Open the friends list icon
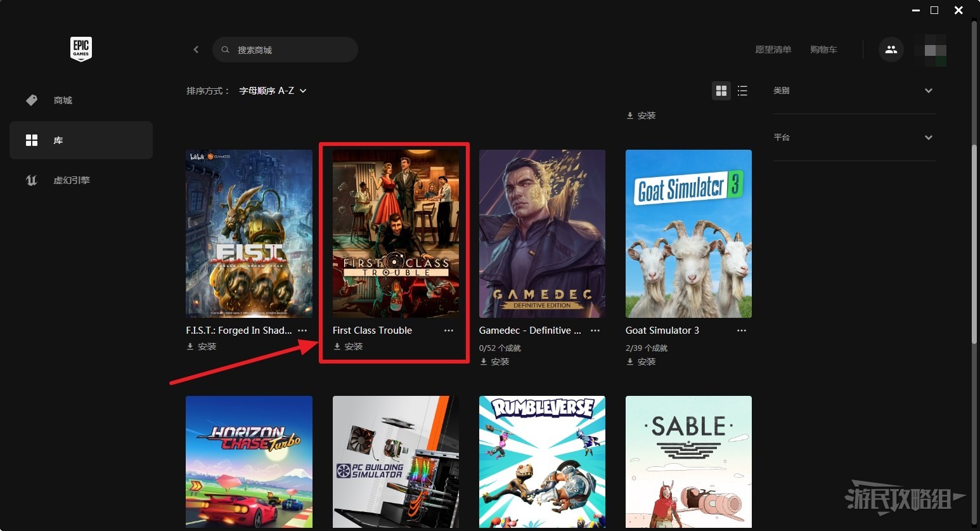 [x=891, y=49]
